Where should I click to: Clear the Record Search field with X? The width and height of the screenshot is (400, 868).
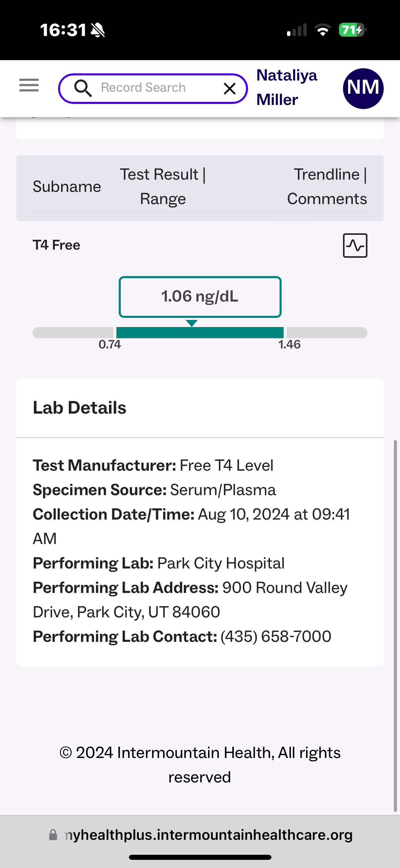point(230,89)
